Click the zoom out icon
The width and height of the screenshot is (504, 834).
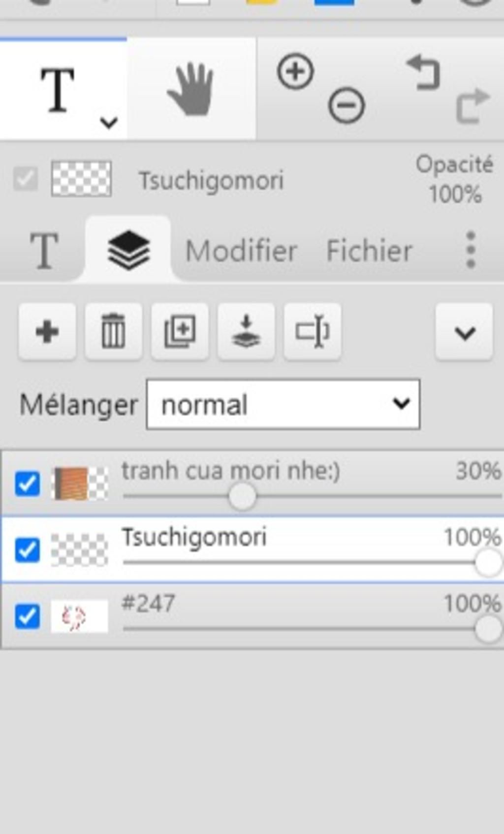pos(346,105)
